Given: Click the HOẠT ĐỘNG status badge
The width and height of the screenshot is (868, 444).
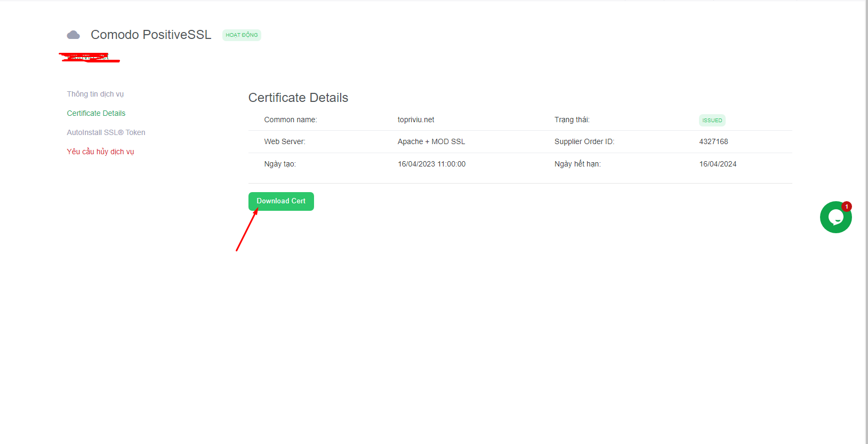Looking at the screenshot, I should 242,35.
